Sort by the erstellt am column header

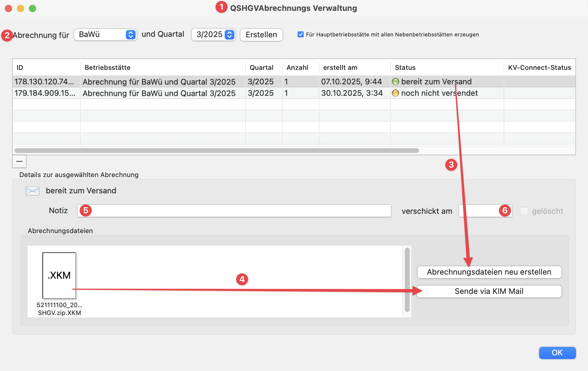340,67
